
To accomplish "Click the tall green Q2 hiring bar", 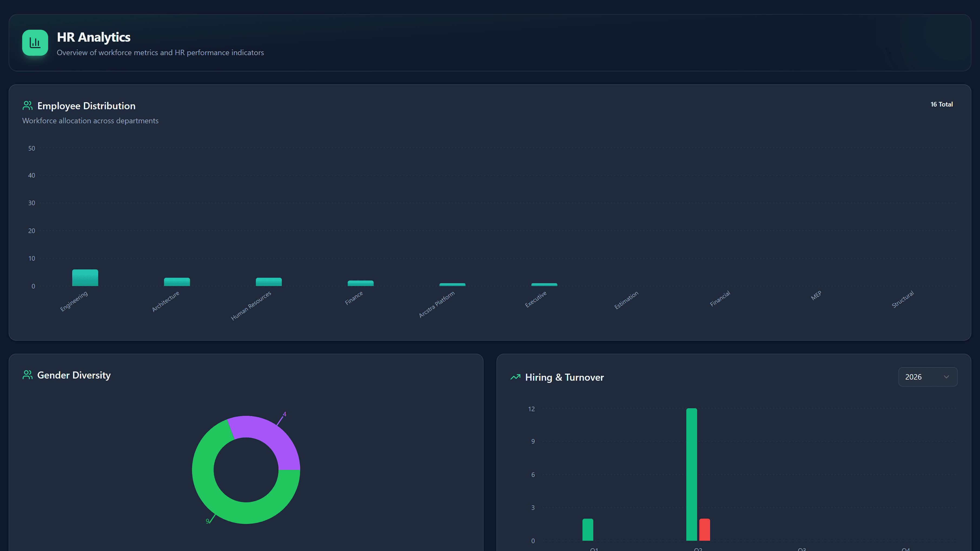I will point(692,474).
